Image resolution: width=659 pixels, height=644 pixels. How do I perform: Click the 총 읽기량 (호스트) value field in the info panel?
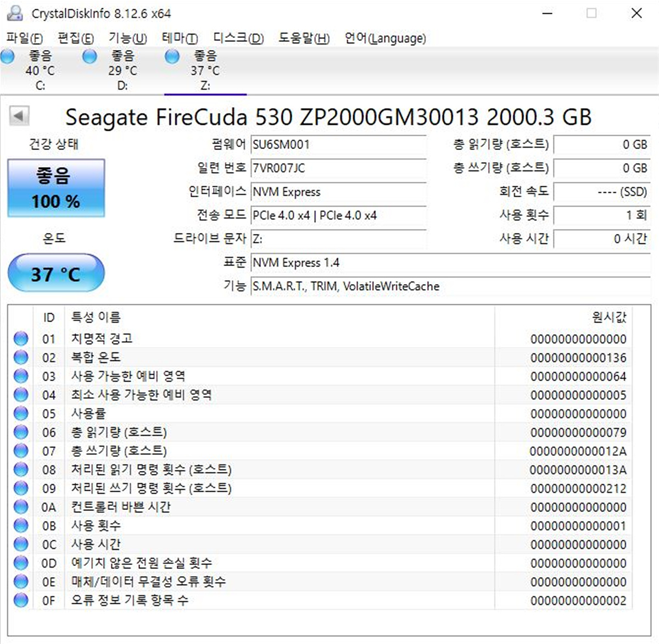pyautogui.click(x=602, y=145)
